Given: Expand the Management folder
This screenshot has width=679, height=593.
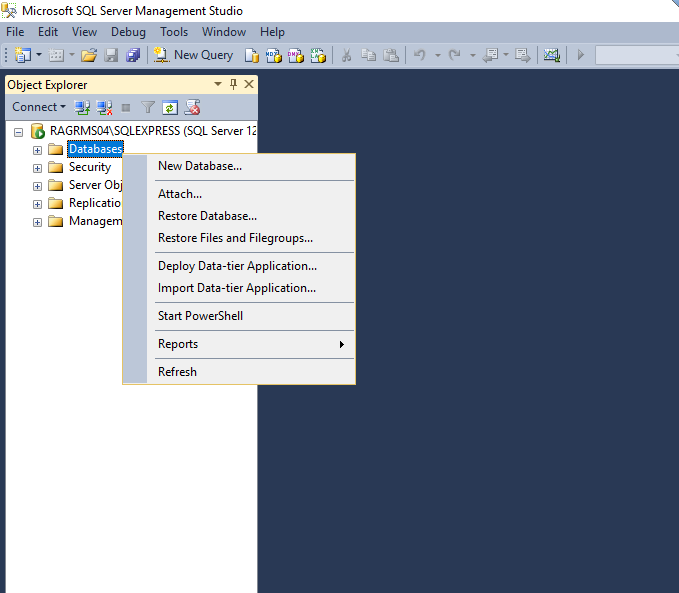Looking at the screenshot, I should point(37,222).
